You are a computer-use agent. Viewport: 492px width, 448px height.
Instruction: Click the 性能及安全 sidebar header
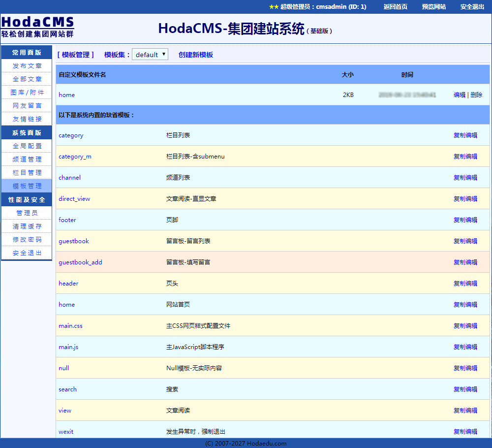coord(27,200)
